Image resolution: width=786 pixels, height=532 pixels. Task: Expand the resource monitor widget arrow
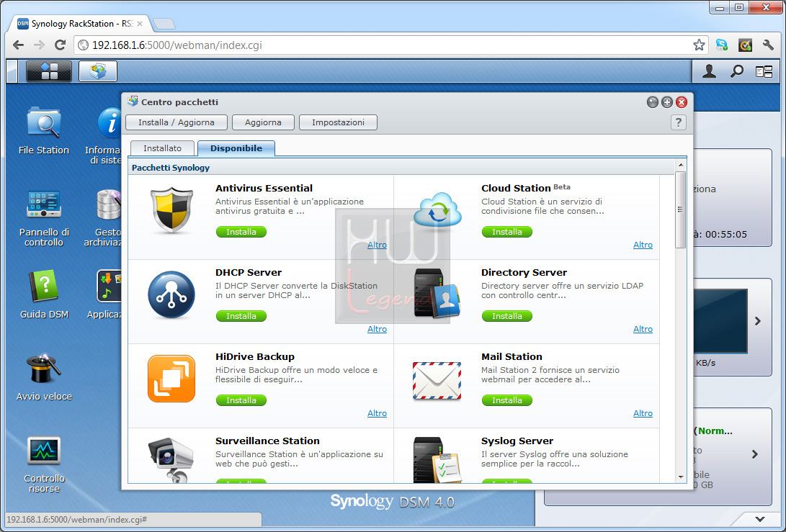(x=757, y=321)
